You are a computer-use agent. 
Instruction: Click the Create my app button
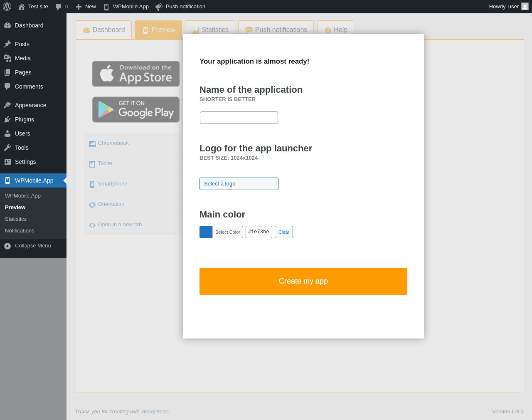tap(303, 282)
